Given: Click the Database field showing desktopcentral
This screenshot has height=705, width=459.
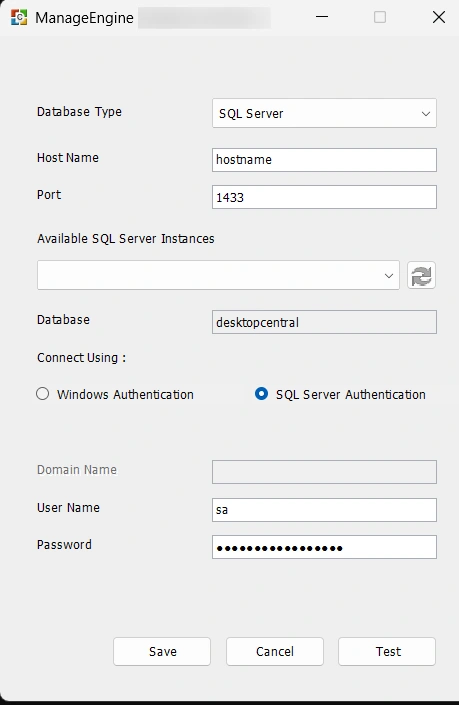Looking at the screenshot, I should pyautogui.click(x=324, y=322).
